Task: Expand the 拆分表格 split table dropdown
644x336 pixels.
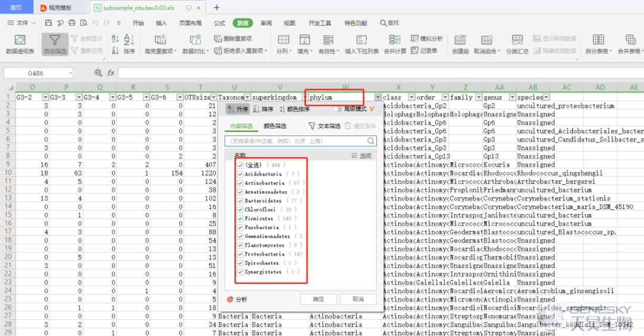Action: (x=611, y=51)
